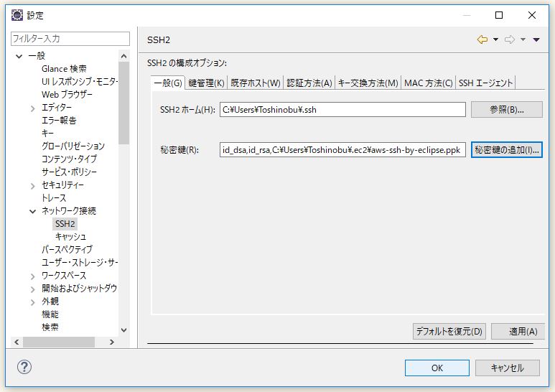
Task: Select the 一般(G) tab
Action: [168, 83]
